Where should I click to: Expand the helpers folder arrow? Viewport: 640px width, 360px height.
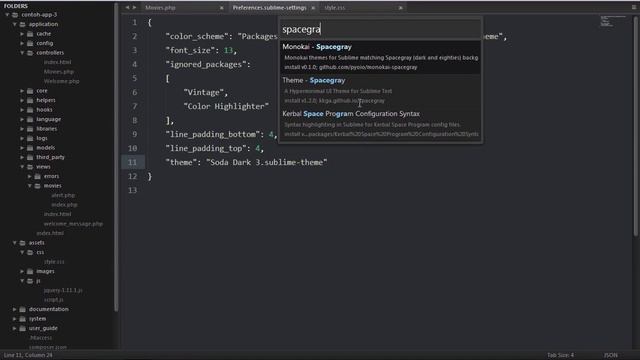click(x=22, y=100)
